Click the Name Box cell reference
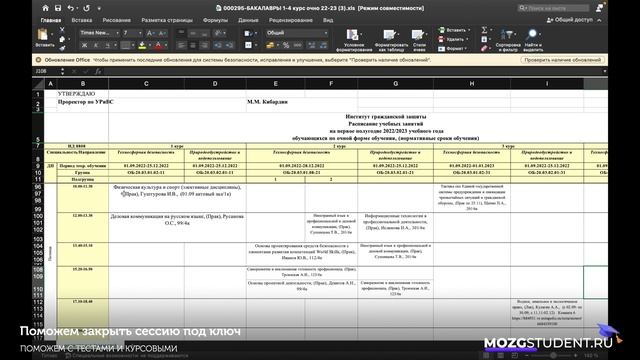 (x=47, y=71)
